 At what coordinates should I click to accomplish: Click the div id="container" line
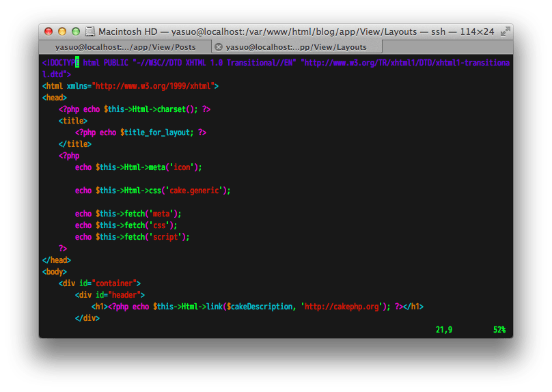click(100, 283)
